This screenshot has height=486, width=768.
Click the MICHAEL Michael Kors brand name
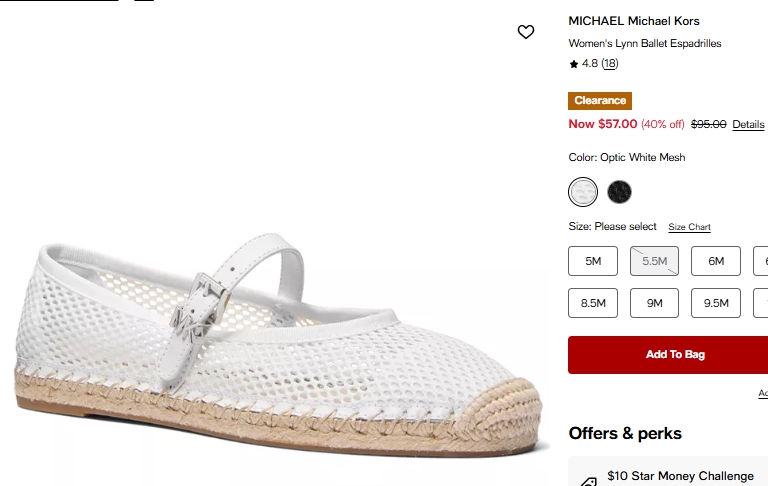[634, 21]
